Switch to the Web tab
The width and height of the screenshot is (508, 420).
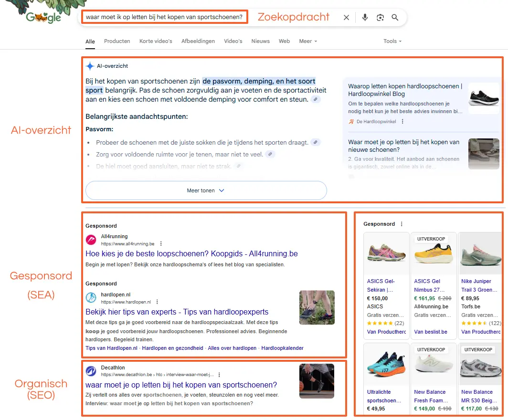[284, 41]
